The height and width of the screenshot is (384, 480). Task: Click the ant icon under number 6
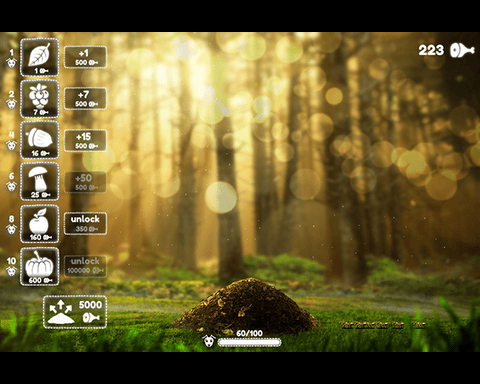[x=11, y=186]
